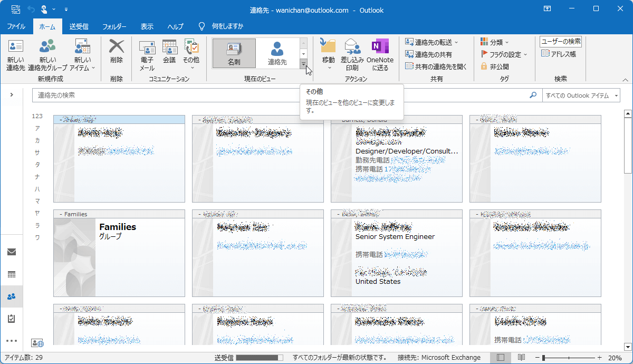Expand the folder pane chevron
The height and width of the screenshot is (364, 633).
12,95
